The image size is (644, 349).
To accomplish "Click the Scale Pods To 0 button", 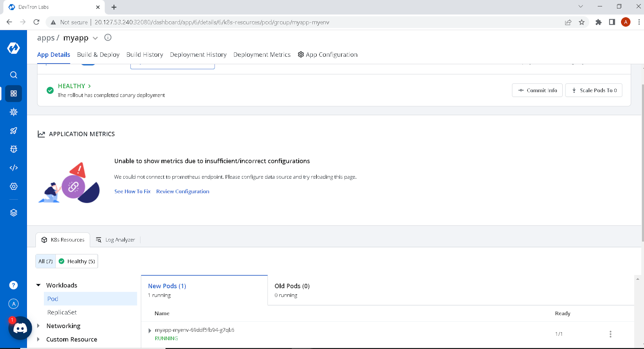I will pos(594,90).
